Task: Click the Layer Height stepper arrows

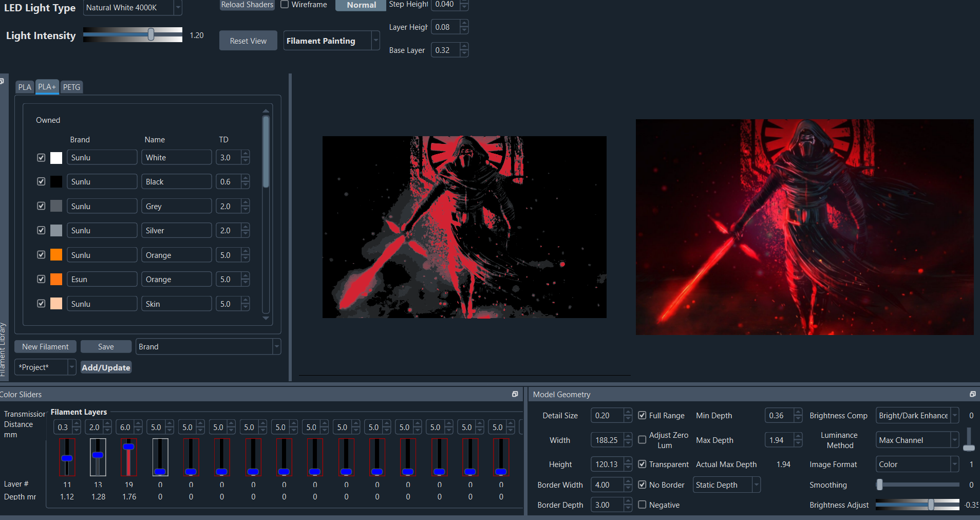Action: coord(464,27)
